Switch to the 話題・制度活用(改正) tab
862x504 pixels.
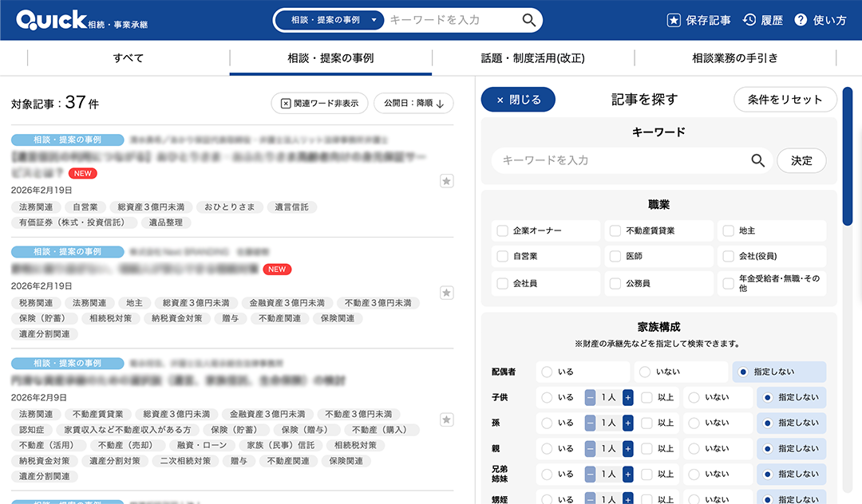click(x=532, y=58)
